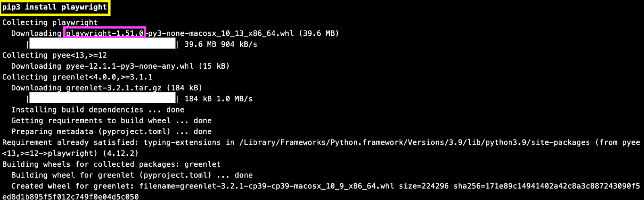Viewport: 644px width, 200px height.
Task: Click the Collecting playwright output line
Action: (50, 22)
